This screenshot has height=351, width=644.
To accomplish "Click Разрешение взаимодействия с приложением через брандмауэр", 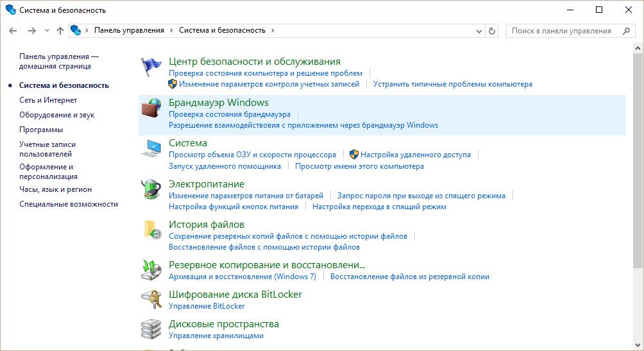I will [303, 125].
